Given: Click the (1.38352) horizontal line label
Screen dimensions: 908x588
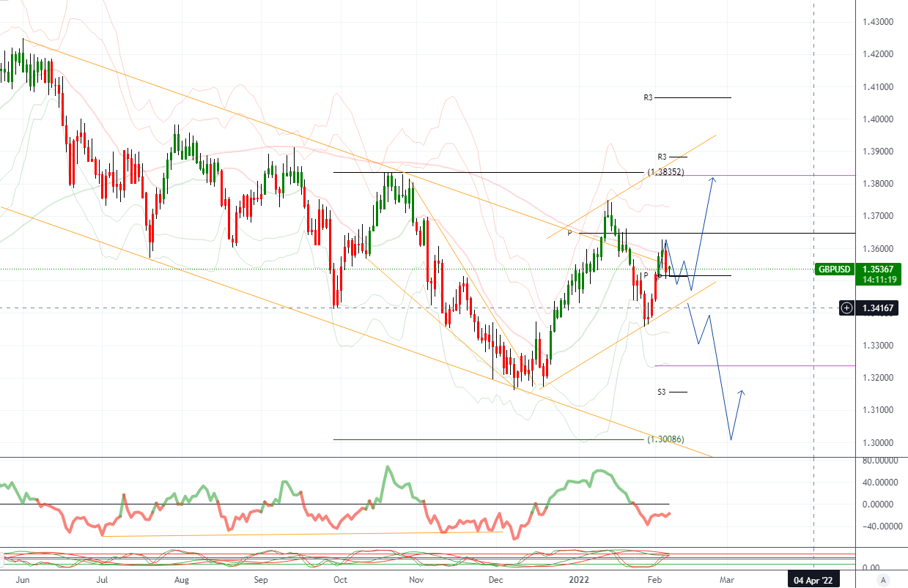Looking at the screenshot, I should point(665,173).
